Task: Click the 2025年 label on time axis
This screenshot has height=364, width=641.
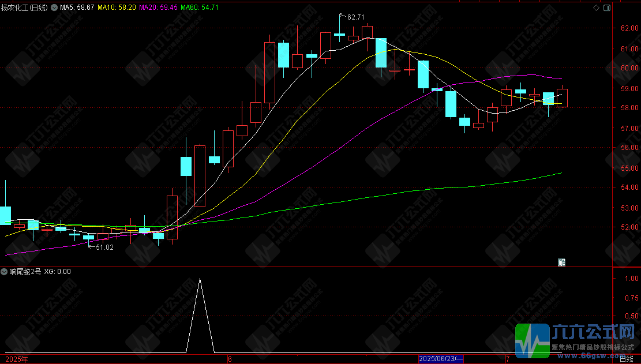Action: pyautogui.click(x=17, y=359)
